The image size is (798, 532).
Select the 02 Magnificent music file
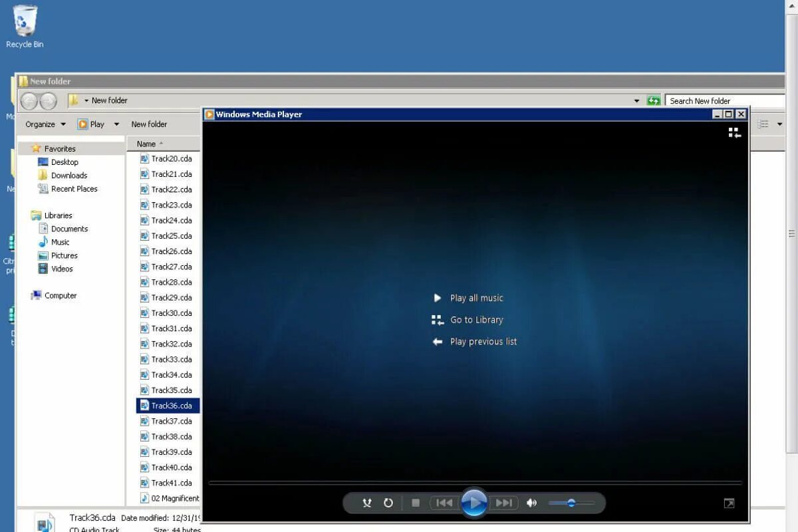170,498
